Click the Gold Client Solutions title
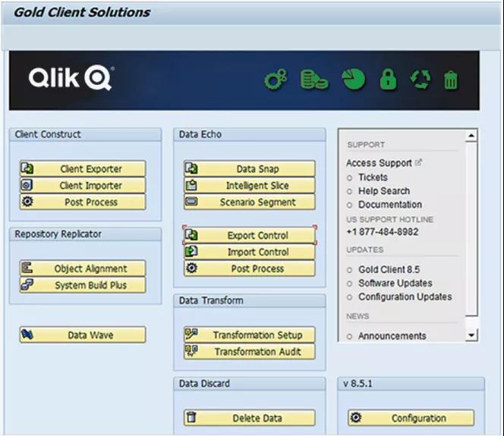Image resolution: width=504 pixels, height=436 pixels. point(82,13)
